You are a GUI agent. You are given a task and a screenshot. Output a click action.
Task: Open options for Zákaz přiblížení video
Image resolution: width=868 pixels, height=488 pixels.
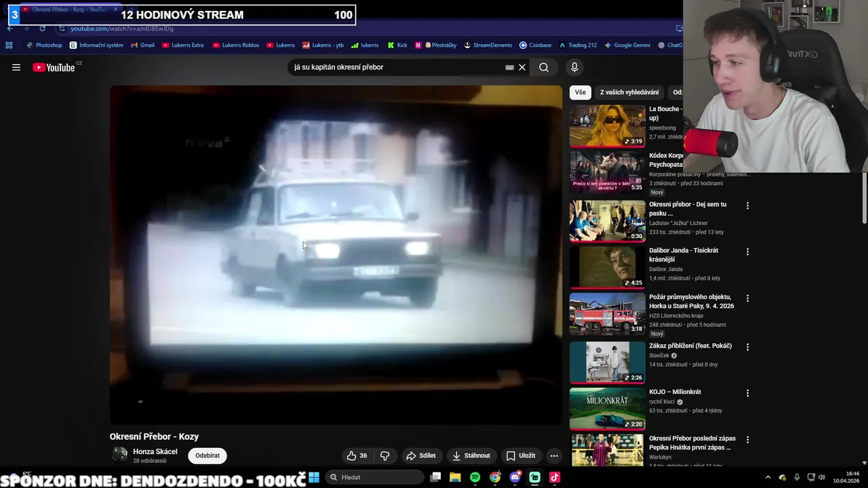747,347
